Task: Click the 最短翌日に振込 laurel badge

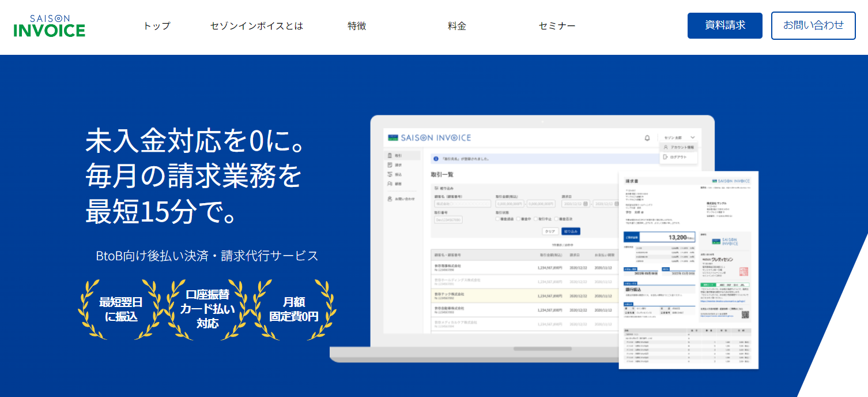Action: pos(120,309)
